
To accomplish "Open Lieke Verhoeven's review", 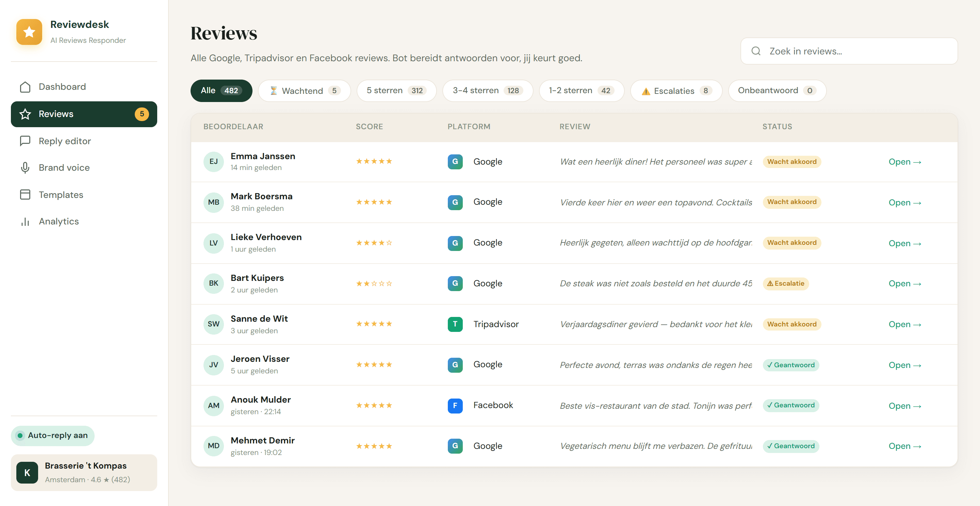I will 905,243.
